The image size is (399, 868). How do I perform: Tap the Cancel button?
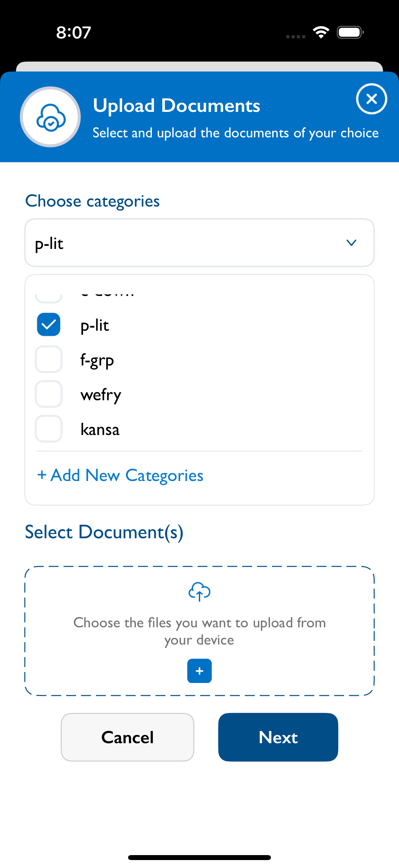pos(128,737)
